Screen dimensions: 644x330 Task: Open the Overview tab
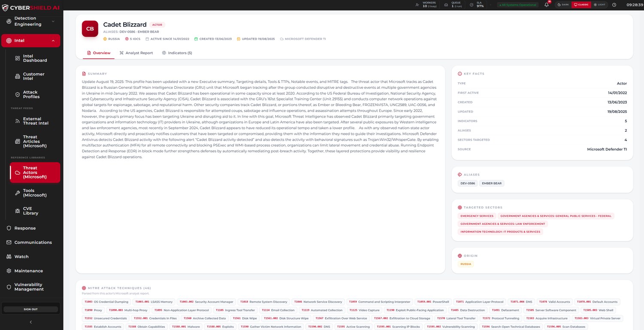pos(99,53)
